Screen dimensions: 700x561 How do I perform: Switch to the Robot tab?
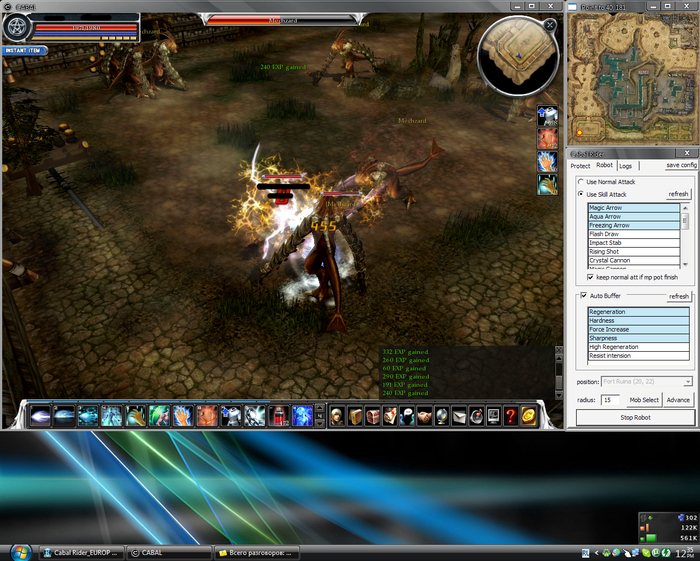604,165
